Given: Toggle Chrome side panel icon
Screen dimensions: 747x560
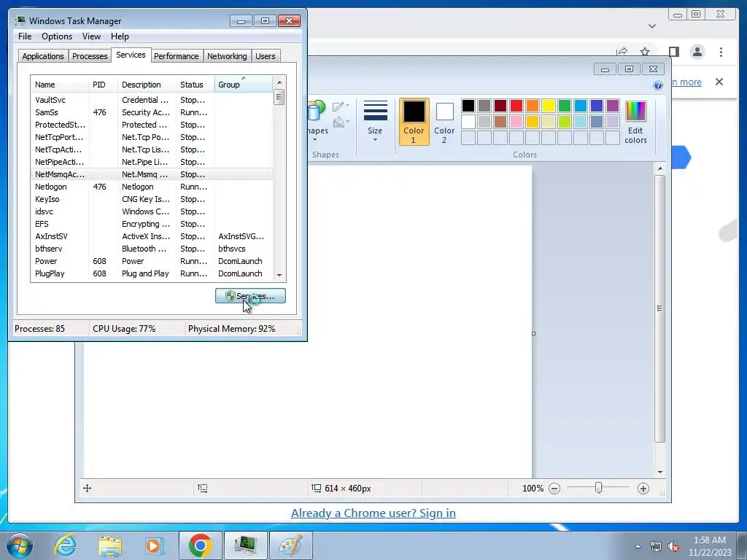Looking at the screenshot, I should (673, 52).
